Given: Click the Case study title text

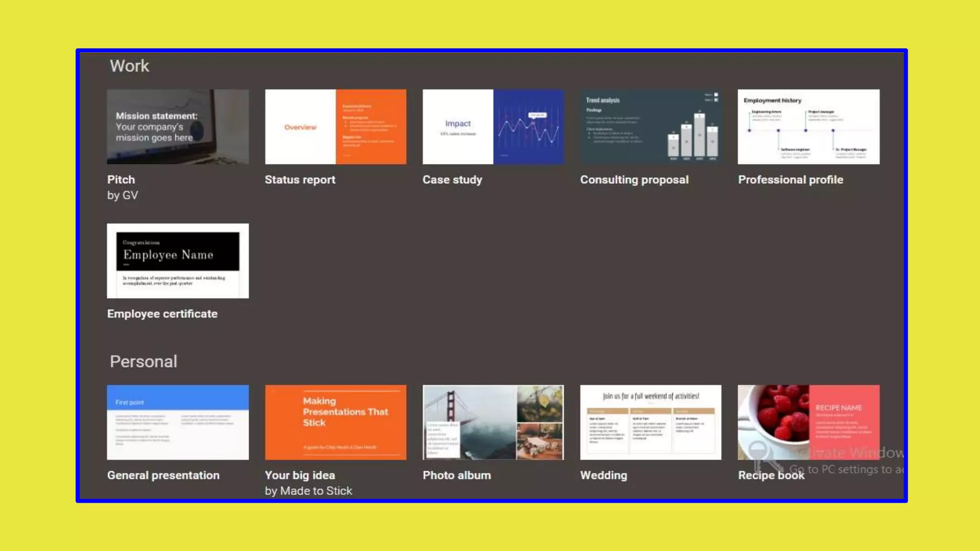Looking at the screenshot, I should [452, 180].
